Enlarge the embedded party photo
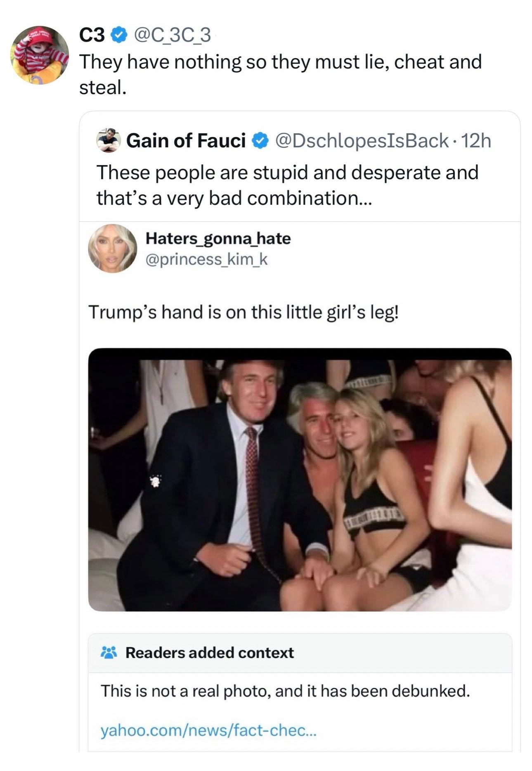The width and height of the screenshot is (532, 771). 300,479
